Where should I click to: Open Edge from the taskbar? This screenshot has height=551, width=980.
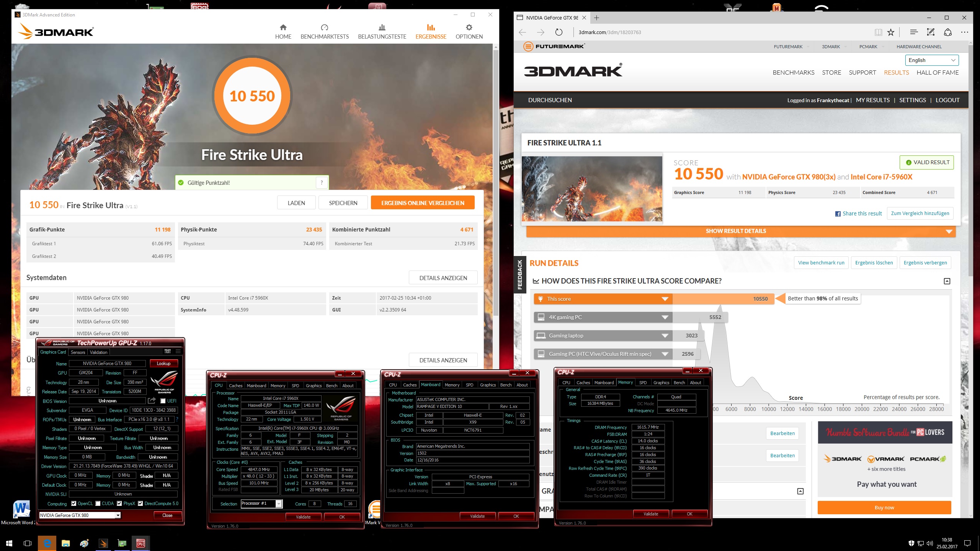[47, 543]
